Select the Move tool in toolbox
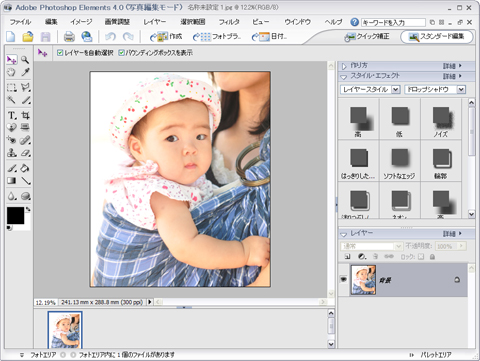This screenshot has width=480, height=361. click(x=12, y=60)
